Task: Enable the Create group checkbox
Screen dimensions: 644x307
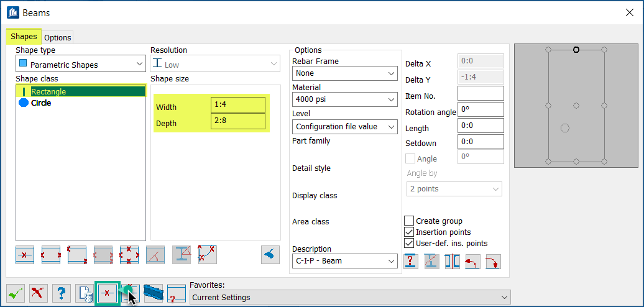Action: 409,221
